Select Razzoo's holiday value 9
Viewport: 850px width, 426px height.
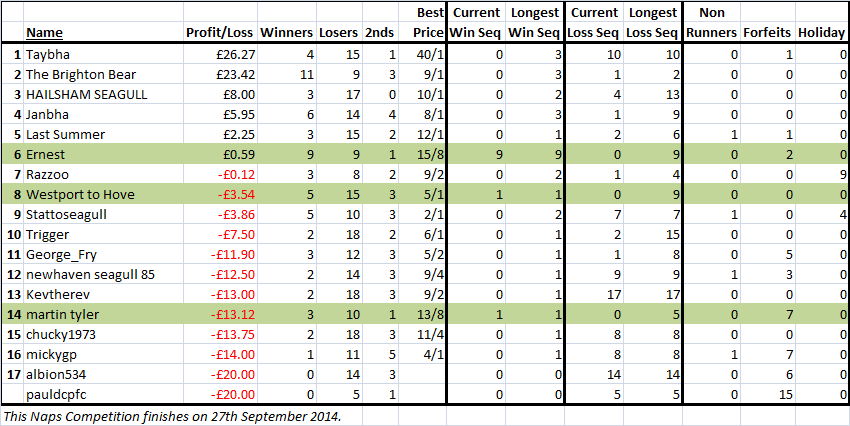(821, 175)
